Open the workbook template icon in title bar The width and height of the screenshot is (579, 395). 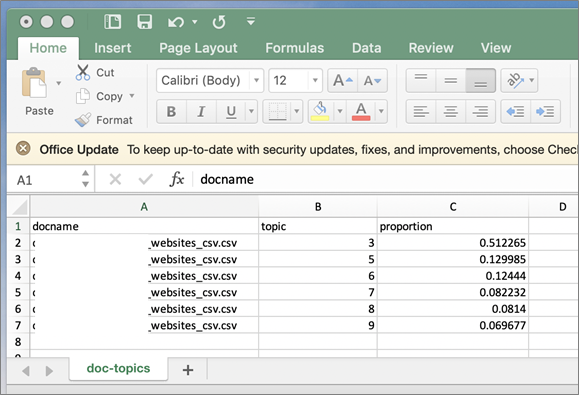click(112, 22)
